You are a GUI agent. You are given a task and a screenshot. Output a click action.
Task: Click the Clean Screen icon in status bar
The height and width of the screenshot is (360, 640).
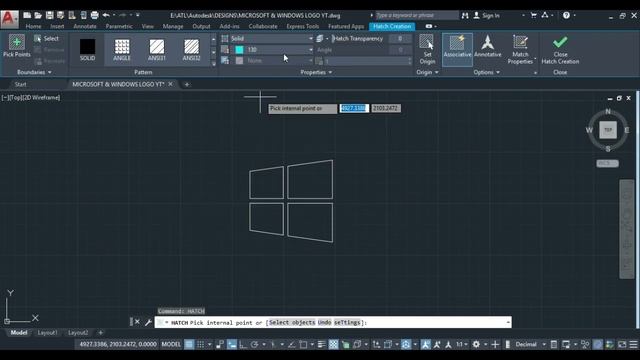coord(622,344)
